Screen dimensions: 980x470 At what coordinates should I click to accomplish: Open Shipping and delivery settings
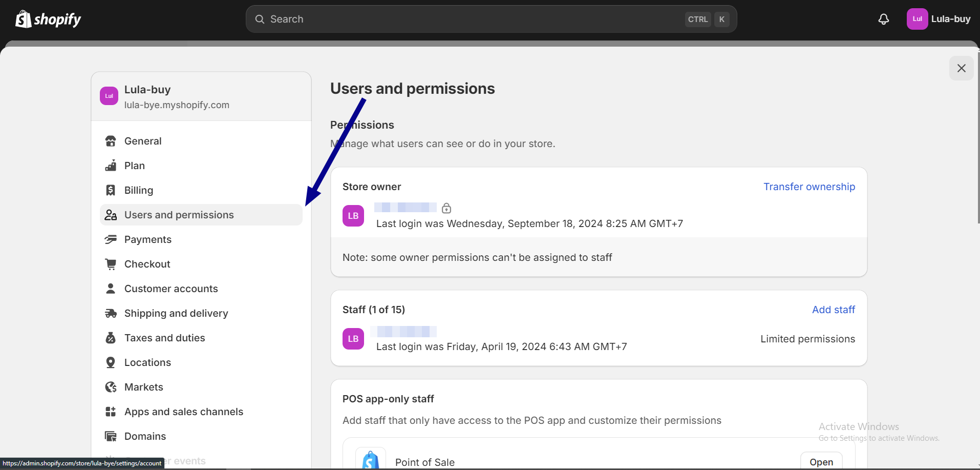pyautogui.click(x=201, y=313)
